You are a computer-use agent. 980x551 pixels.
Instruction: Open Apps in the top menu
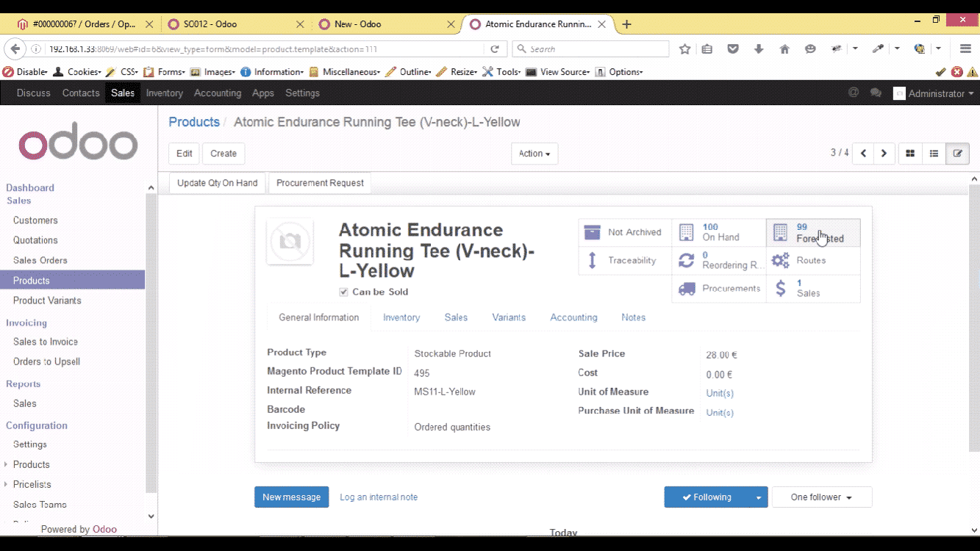263,93
